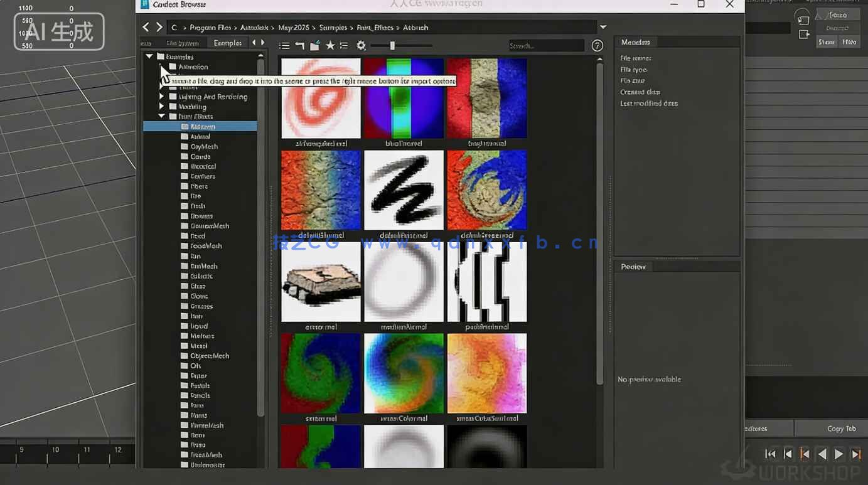Switch to list view using the list icon

point(284,46)
